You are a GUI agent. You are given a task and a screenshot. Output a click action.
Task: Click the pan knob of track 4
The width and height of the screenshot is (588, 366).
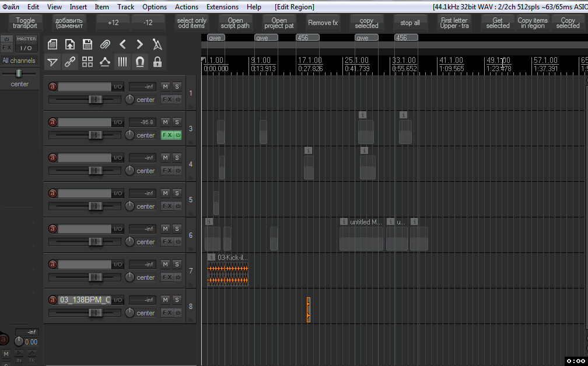[129, 170]
